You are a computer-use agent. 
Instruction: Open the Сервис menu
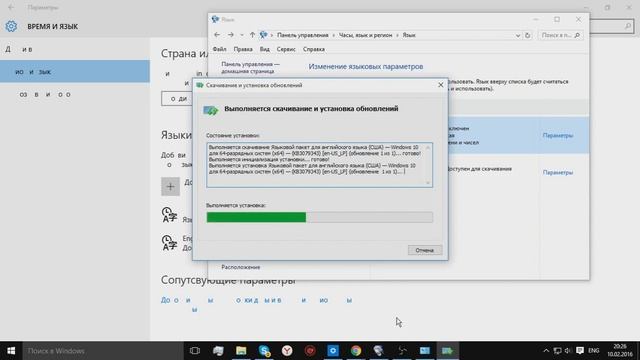286,49
